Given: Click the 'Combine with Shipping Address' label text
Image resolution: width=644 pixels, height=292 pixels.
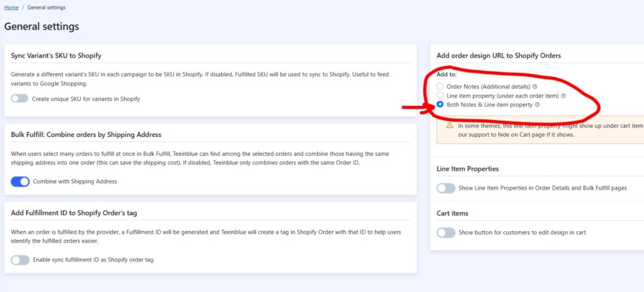Looking at the screenshot, I should point(75,181).
